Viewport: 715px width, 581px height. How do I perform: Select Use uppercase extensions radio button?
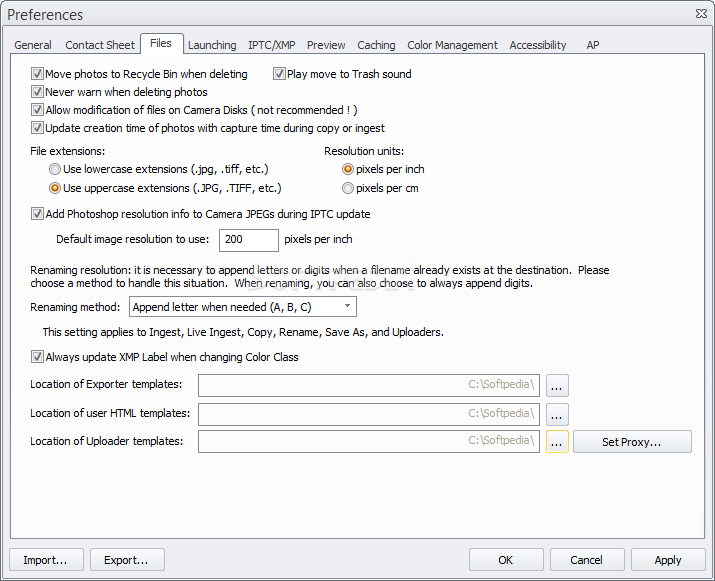[x=55, y=188]
